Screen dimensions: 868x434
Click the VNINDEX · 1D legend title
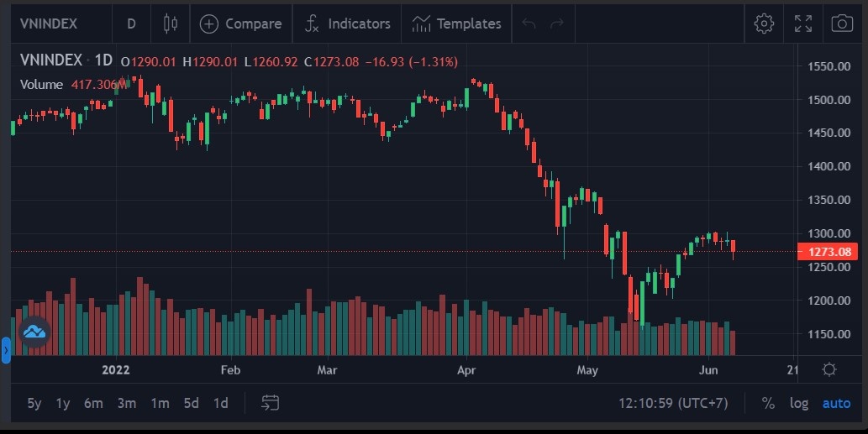click(x=66, y=60)
